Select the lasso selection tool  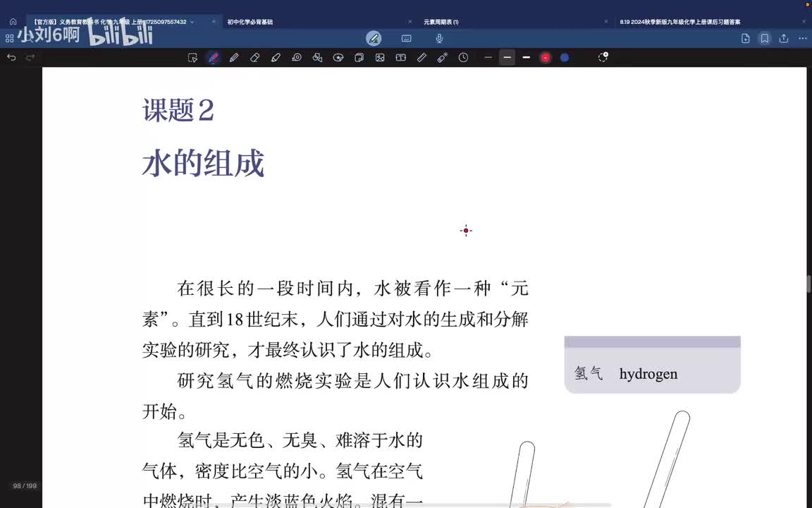[192, 58]
